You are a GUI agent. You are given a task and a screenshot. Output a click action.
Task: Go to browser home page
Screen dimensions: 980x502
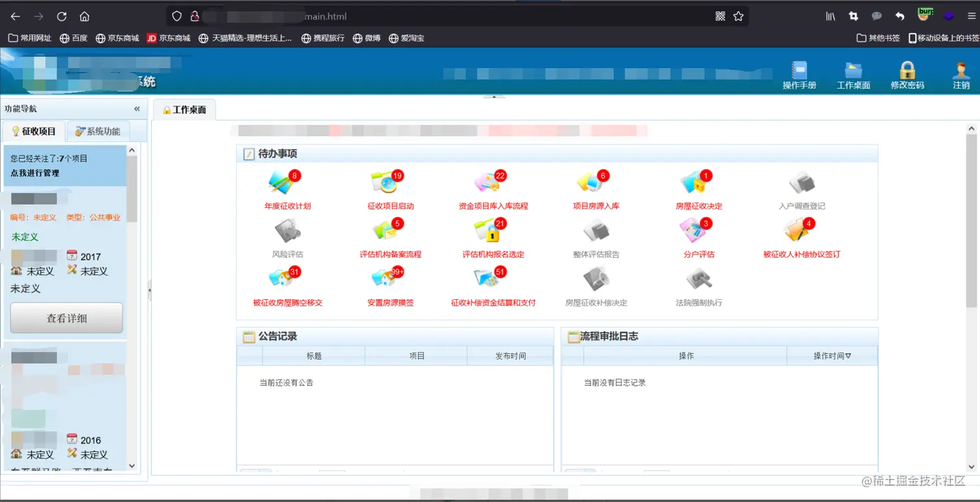84,16
